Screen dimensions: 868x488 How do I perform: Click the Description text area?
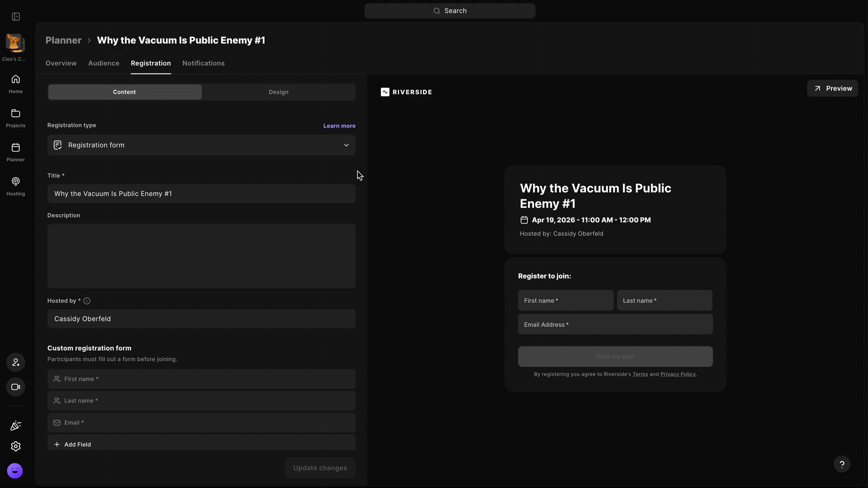click(201, 256)
